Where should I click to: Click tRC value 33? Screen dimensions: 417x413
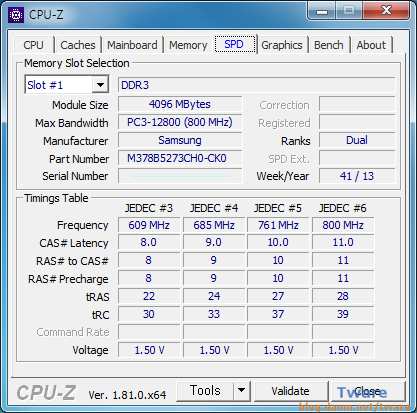(x=214, y=314)
